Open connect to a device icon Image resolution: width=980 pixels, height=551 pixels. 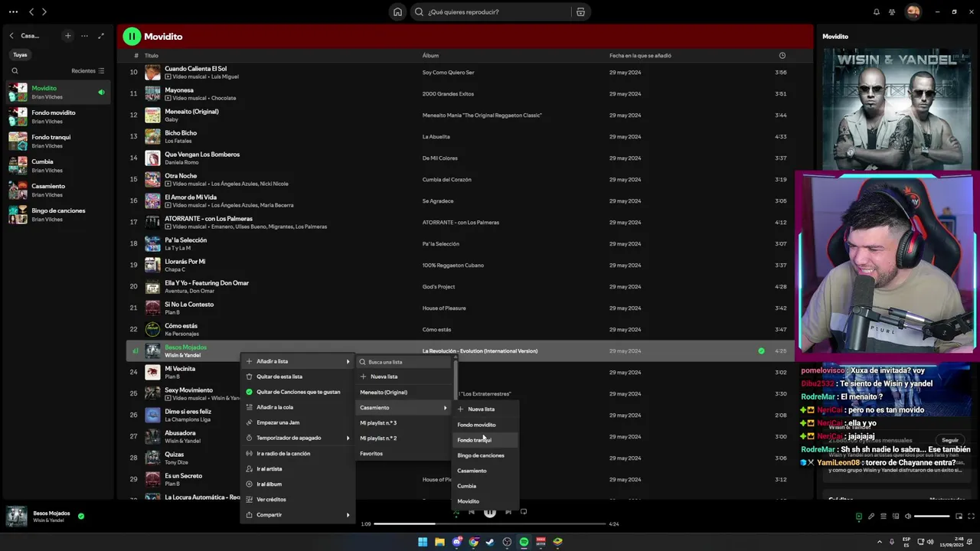coord(896,517)
